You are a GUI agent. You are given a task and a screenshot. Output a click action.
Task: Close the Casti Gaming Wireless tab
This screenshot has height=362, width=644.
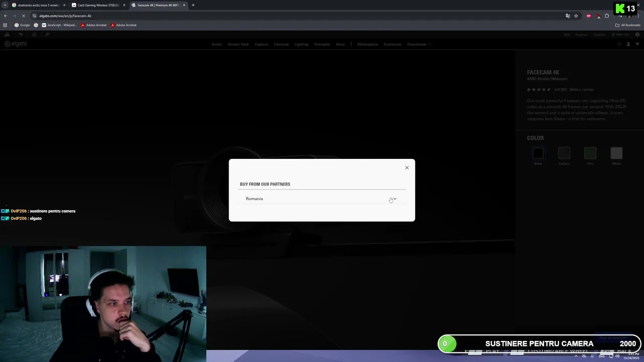(x=124, y=5)
